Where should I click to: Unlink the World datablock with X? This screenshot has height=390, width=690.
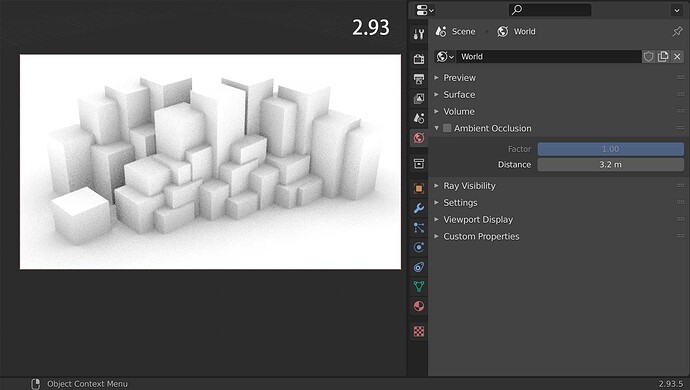click(x=677, y=56)
